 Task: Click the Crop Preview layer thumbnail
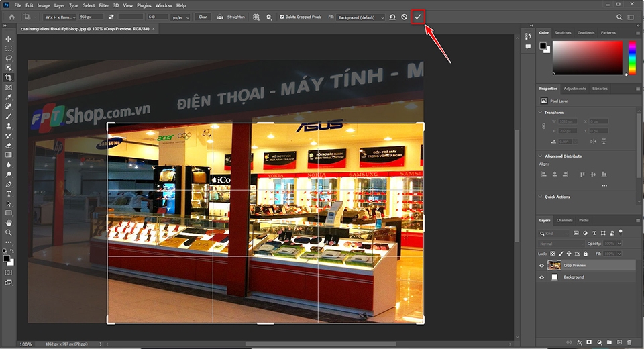coord(555,266)
